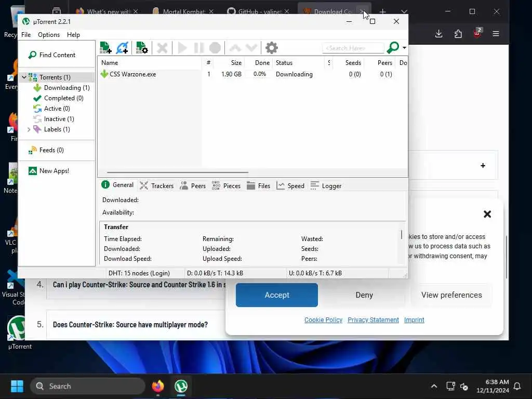The image size is (532, 399).
Task: Click Move Up Queue arrow icon
Action: pyautogui.click(x=235, y=48)
